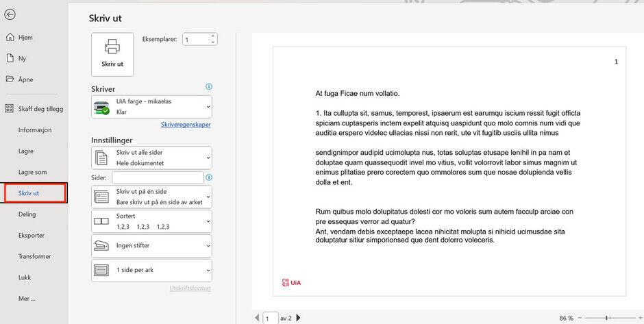This screenshot has width=644, height=324.
Task: Click the document pages icon in Skriv ut alle sider
Action: pos(101,158)
